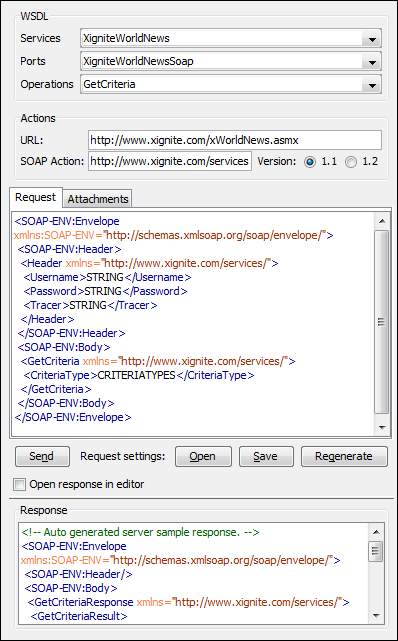The image size is (398, 641).
Task: Click STRING inside the Password element
Action: pos(103,291)
